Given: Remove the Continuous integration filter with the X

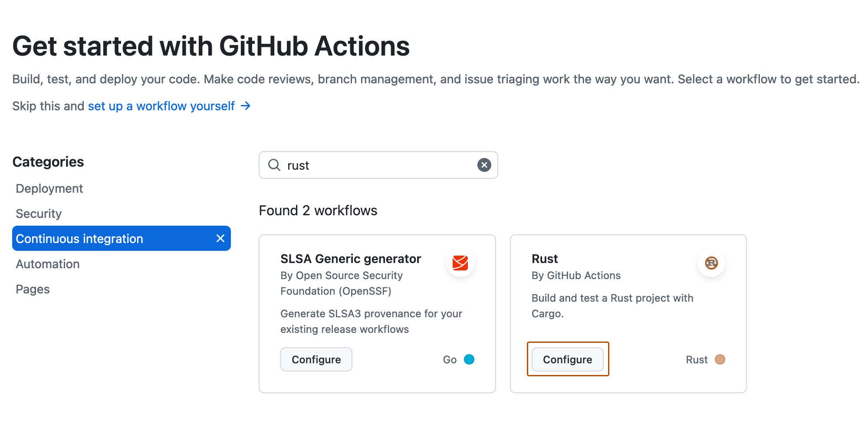Looking at the screenshot, I should pos(220,238).
